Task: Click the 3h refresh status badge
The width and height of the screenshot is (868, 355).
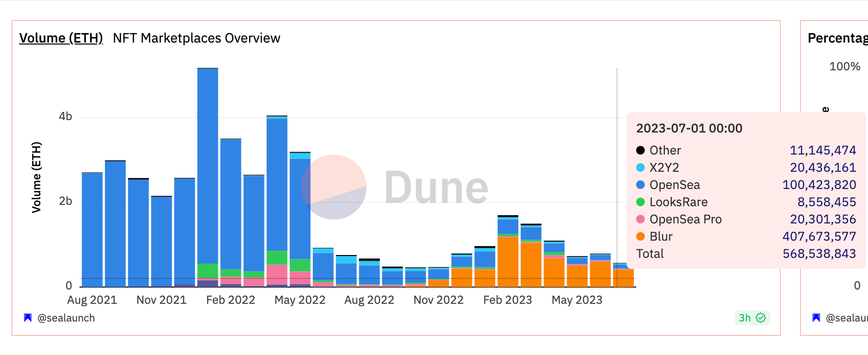Action: tap(752, 318)
